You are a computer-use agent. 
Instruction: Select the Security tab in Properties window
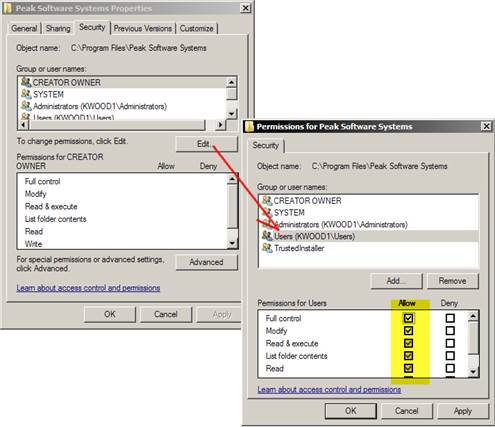(92, 27)
